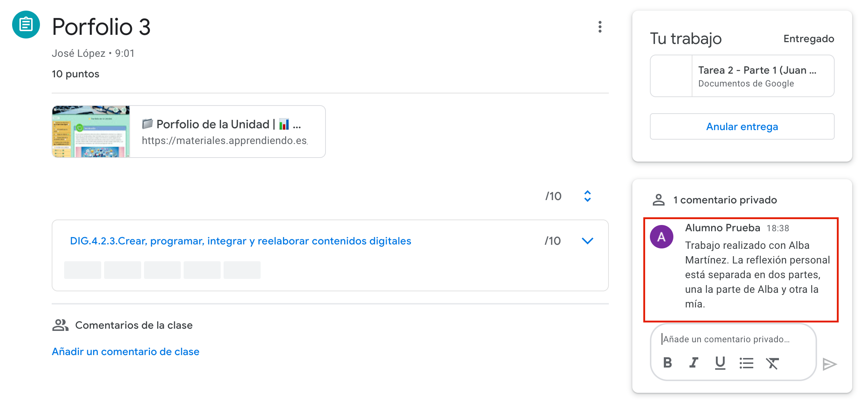Open the DIG.4.2.3 rubric criterion link
Image resolution: width=868 pixels, height=417 pixels.
[x=240, y=241]
